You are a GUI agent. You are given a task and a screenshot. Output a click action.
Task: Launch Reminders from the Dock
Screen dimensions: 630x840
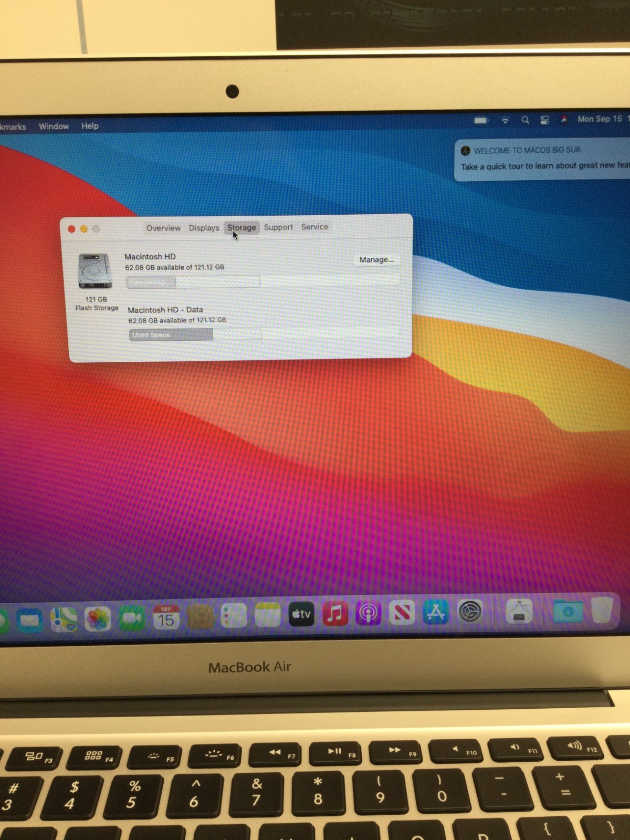click(234, 616)
